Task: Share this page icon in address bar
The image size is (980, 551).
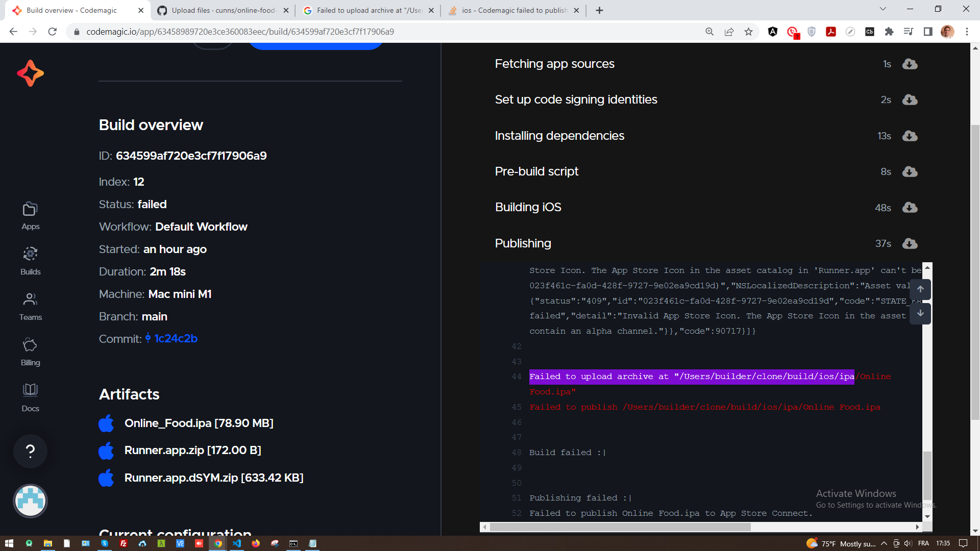Action: coord(729,32)
